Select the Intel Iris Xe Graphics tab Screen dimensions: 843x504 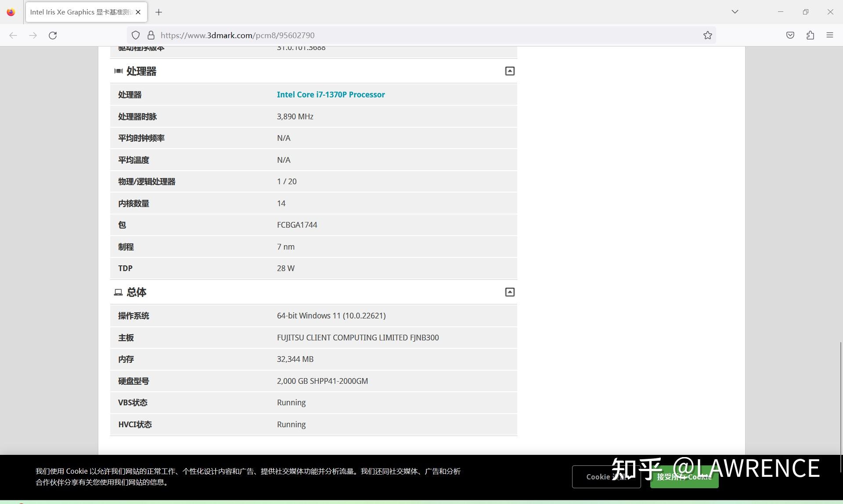click(81, 12)
